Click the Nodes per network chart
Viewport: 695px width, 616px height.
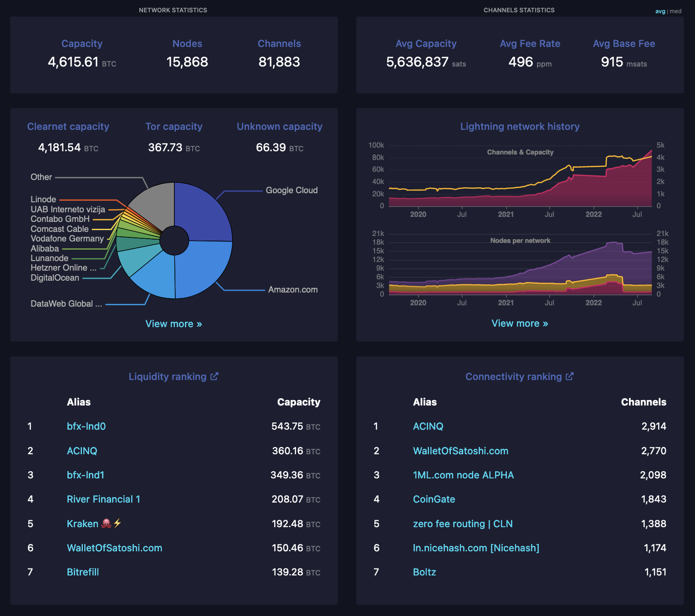[520, 269]
